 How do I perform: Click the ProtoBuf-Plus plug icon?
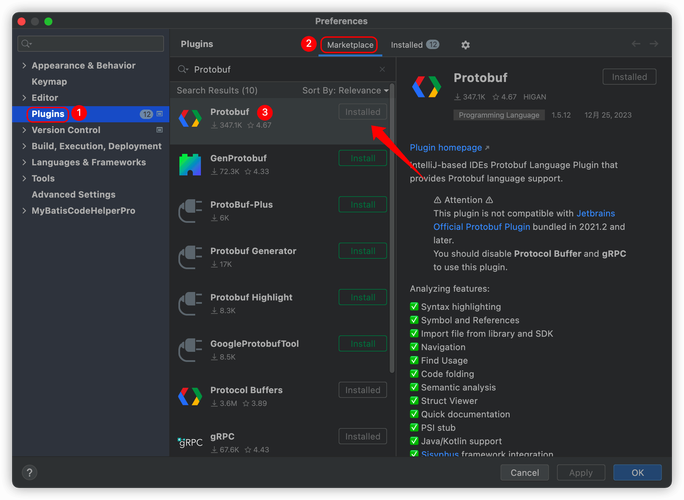coord(190,210)
